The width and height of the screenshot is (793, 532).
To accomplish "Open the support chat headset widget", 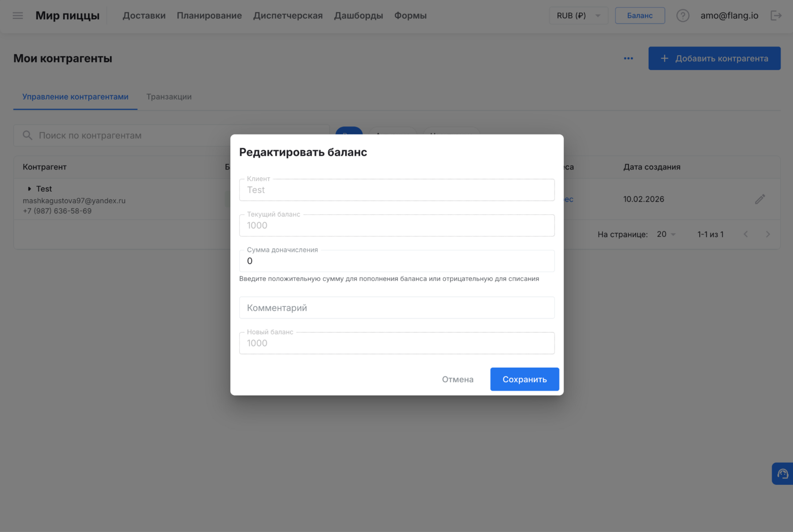I will point(783,473).
